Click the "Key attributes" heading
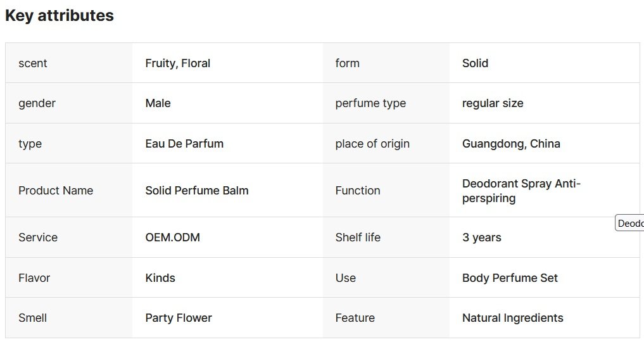Screen dimensions: 644x349 (x=60, y=16)
